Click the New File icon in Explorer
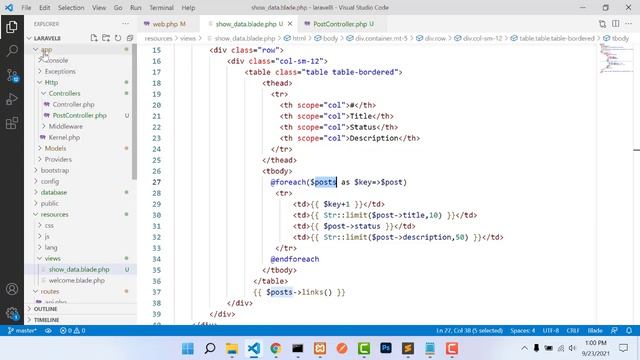 coord(94,38)
